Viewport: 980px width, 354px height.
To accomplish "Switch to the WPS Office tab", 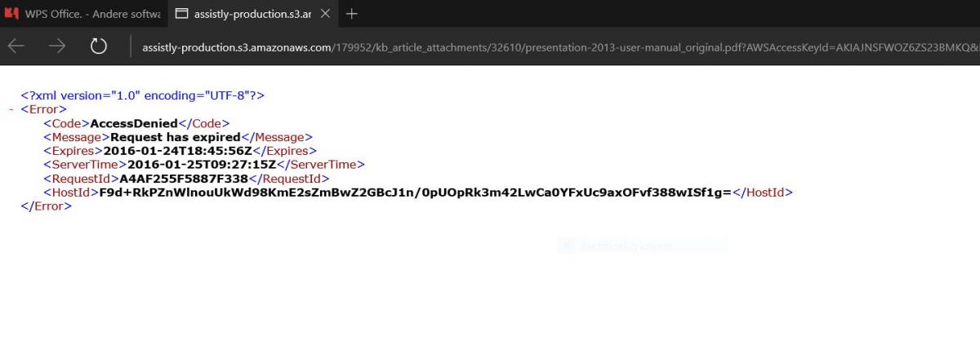I will tap(83, 14).
